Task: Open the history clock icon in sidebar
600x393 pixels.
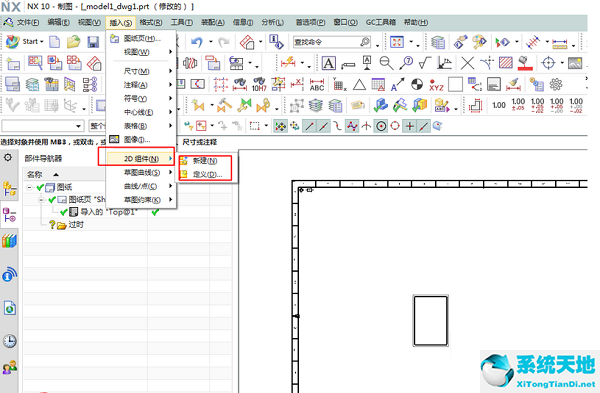Action: (10, 341)
